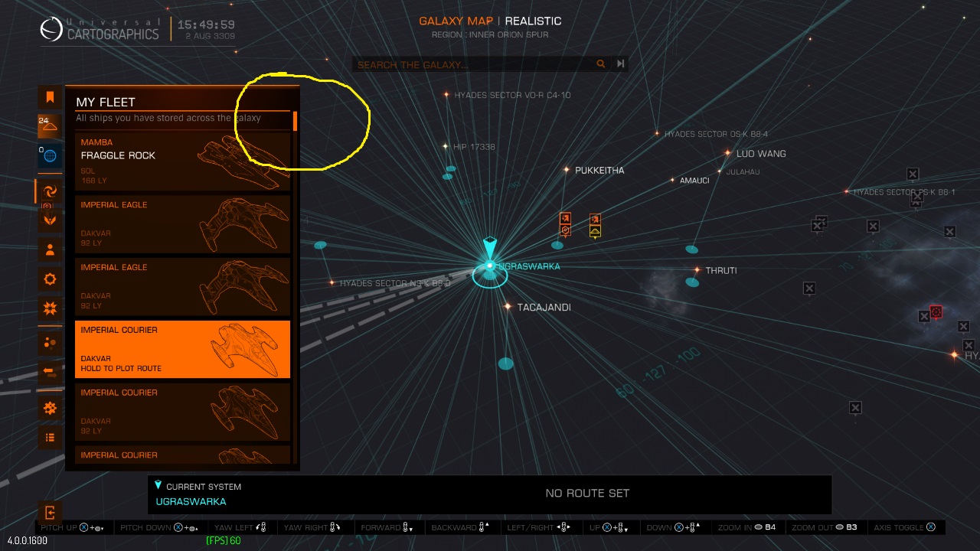
Task: Click the Pitch Up control hint
Action: pyautogui.click(x=72, y=528)
